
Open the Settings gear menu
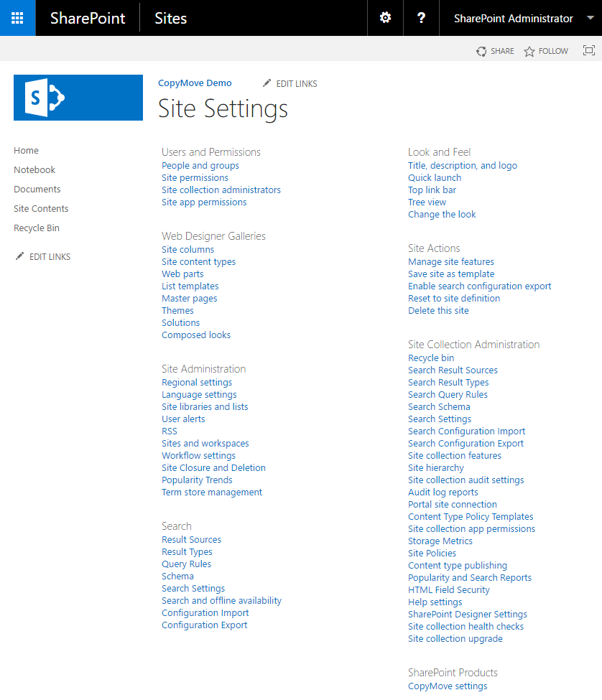pyautogui.click(x=385, y=17)
